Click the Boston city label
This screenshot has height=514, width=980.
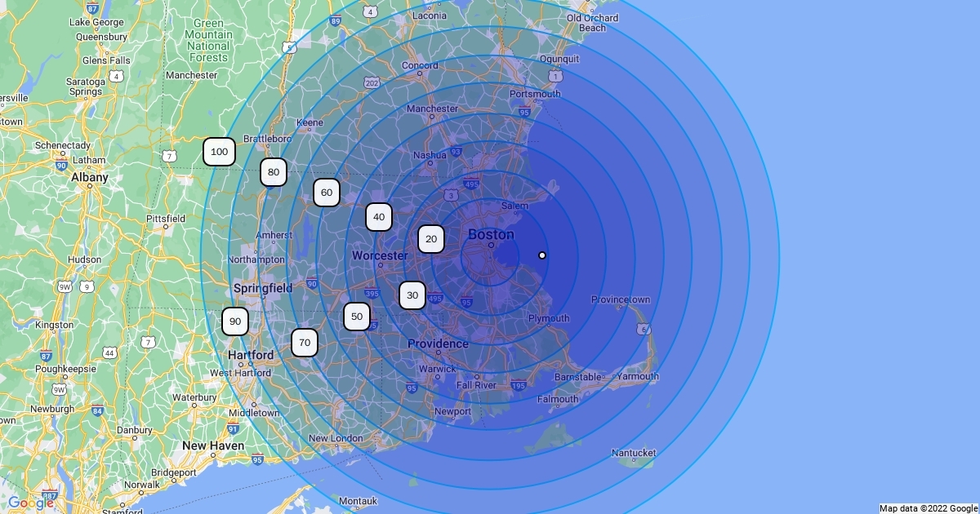491,235
